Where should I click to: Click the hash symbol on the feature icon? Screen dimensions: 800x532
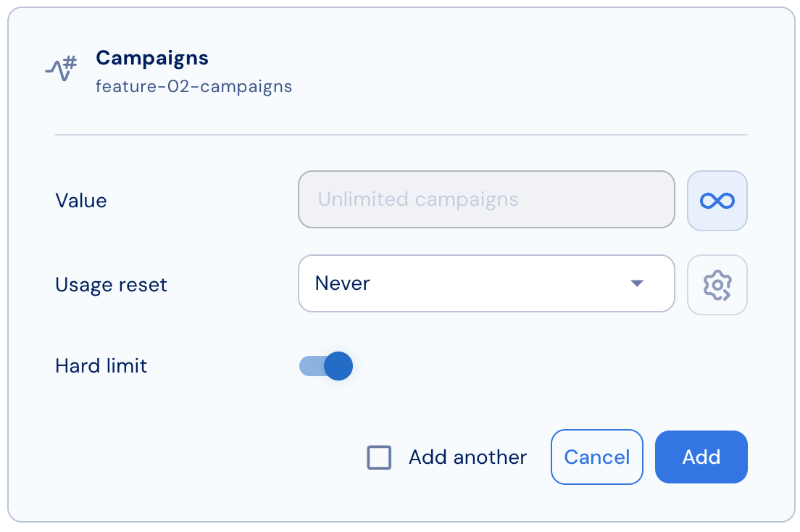(x=70, y=62)
